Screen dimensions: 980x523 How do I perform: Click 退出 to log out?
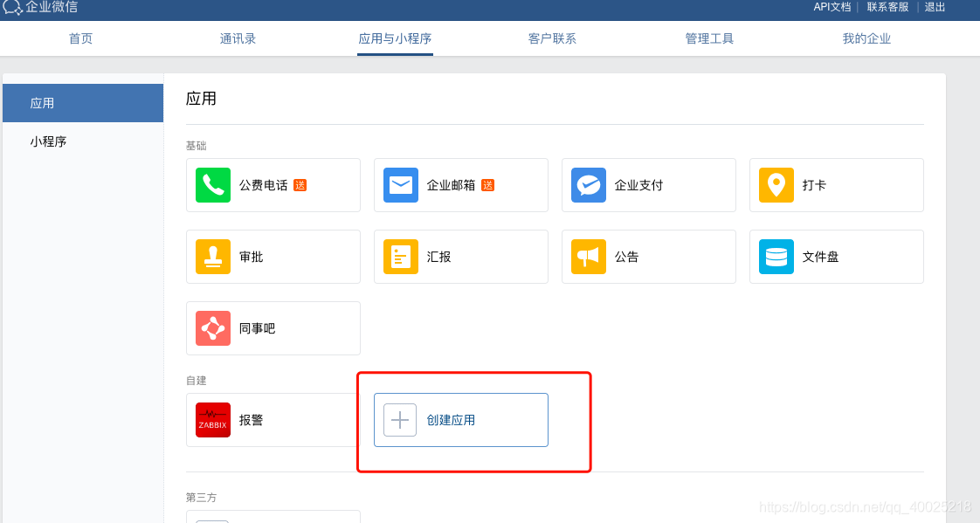click(935, 7)
